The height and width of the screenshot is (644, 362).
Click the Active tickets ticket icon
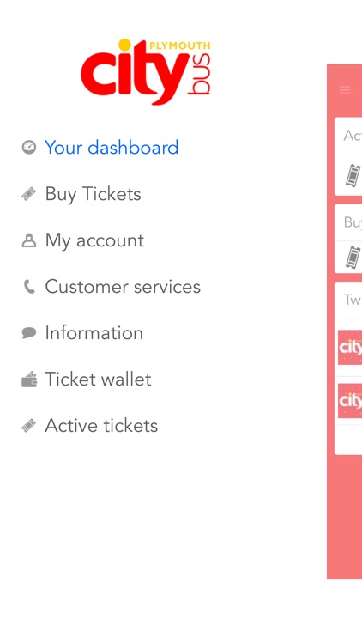(x=28, y=426)
